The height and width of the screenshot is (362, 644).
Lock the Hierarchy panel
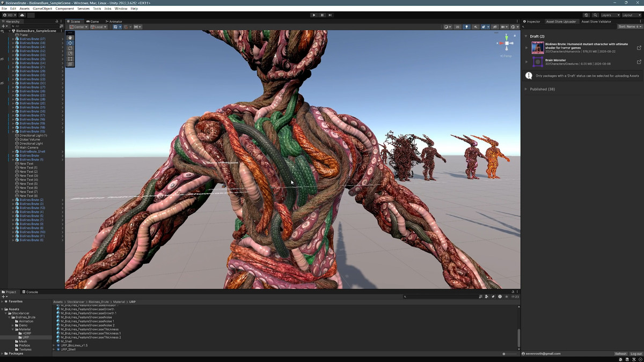pos(57,21)
